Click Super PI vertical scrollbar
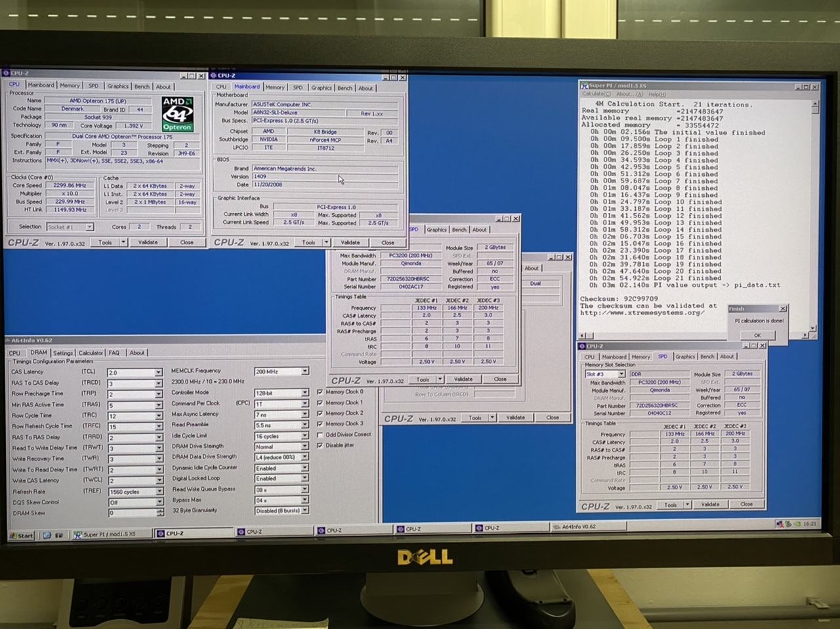Viewport: 840px width, 629px height. (814, 215)
